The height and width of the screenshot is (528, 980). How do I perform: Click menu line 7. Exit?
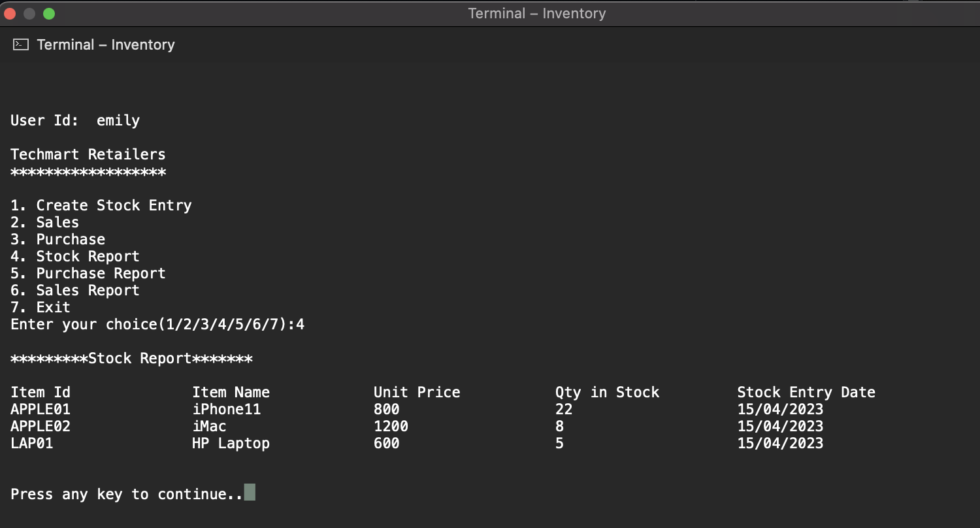41,307
